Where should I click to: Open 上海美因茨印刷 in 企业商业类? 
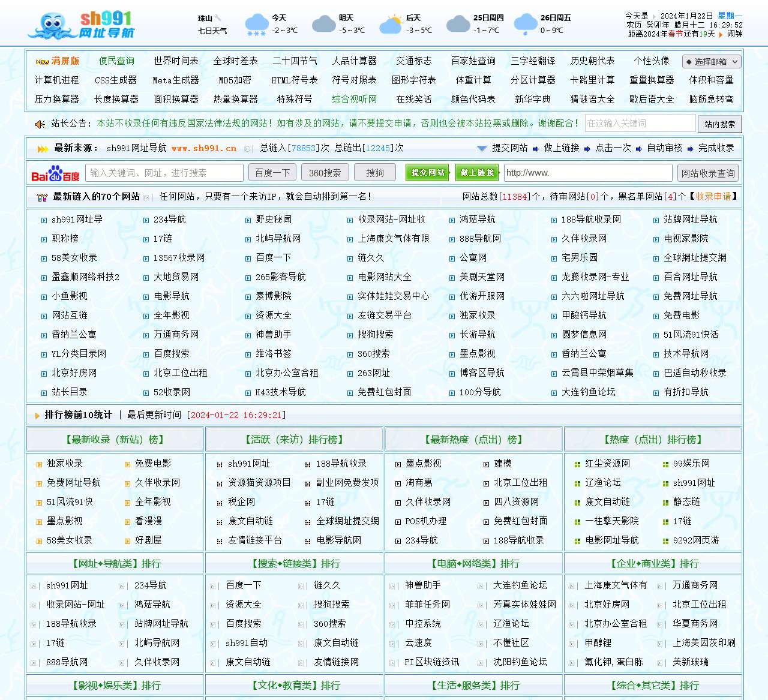click(x=704, y=643)
